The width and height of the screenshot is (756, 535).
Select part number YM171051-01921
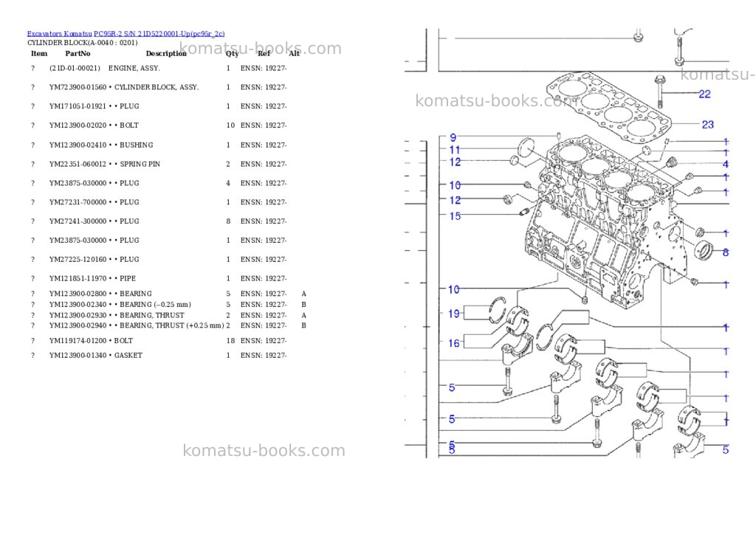[78, 106]
